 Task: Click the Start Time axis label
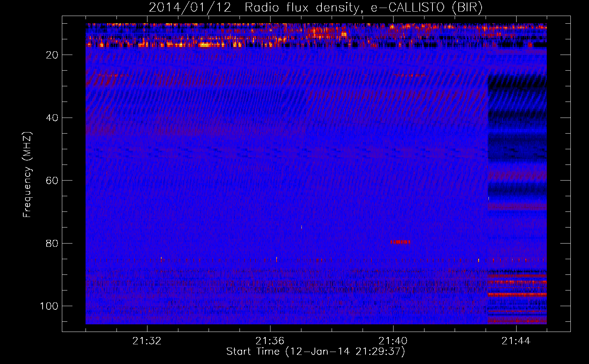316,352
